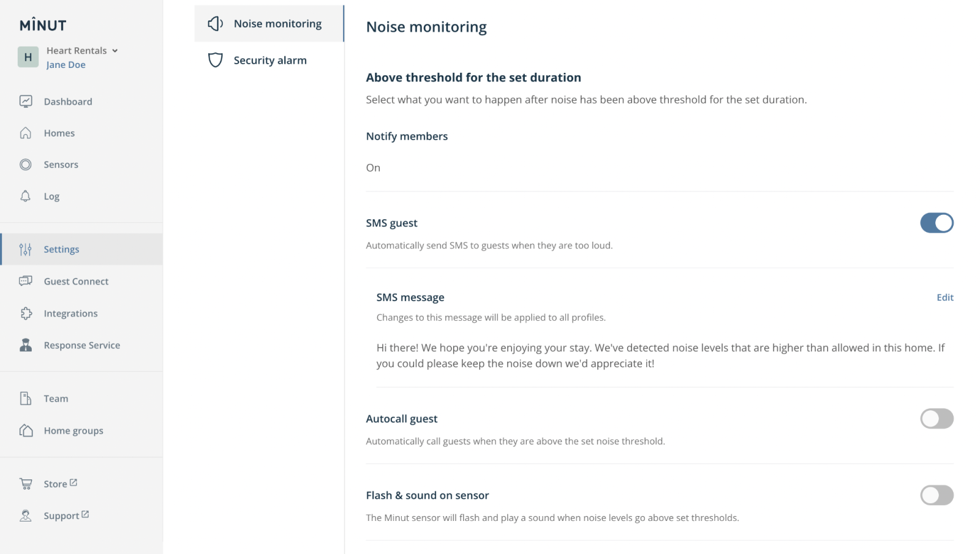Click the Homes house icon
980x554 pixels.
[26, 133]
